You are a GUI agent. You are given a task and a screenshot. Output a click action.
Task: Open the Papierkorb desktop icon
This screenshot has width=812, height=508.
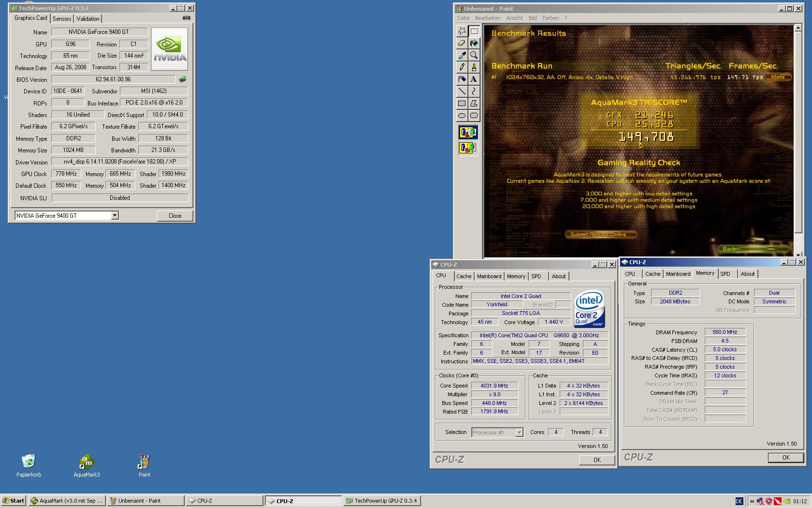pos(29,465)
